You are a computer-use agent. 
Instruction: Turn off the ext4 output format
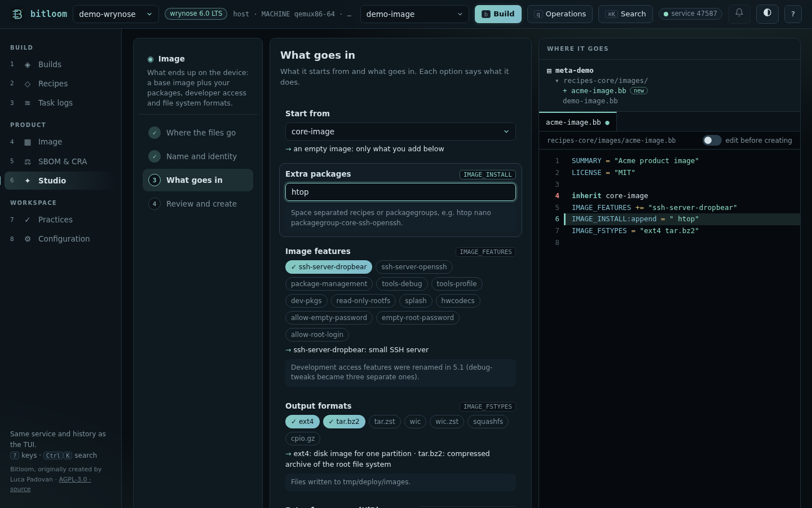[x=302, y=422]
